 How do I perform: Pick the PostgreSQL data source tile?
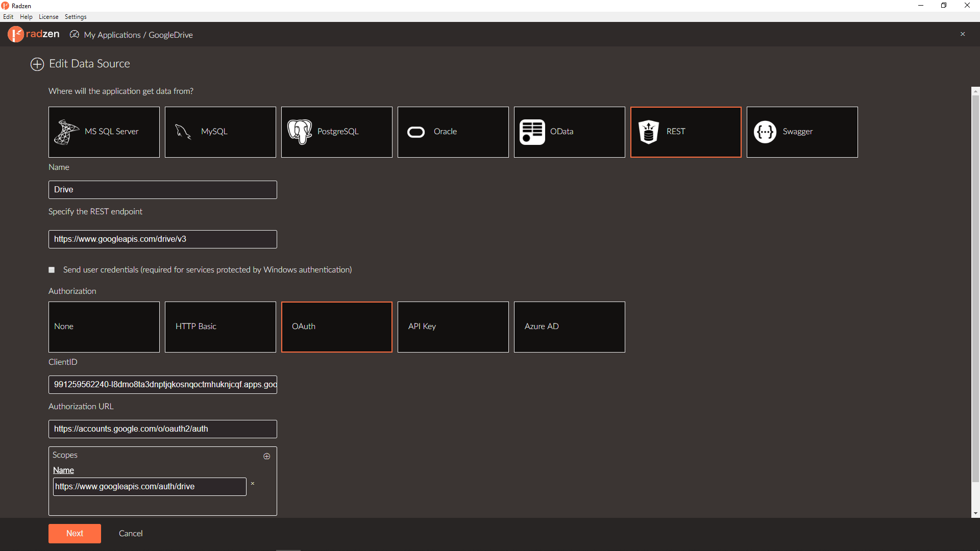337,132
